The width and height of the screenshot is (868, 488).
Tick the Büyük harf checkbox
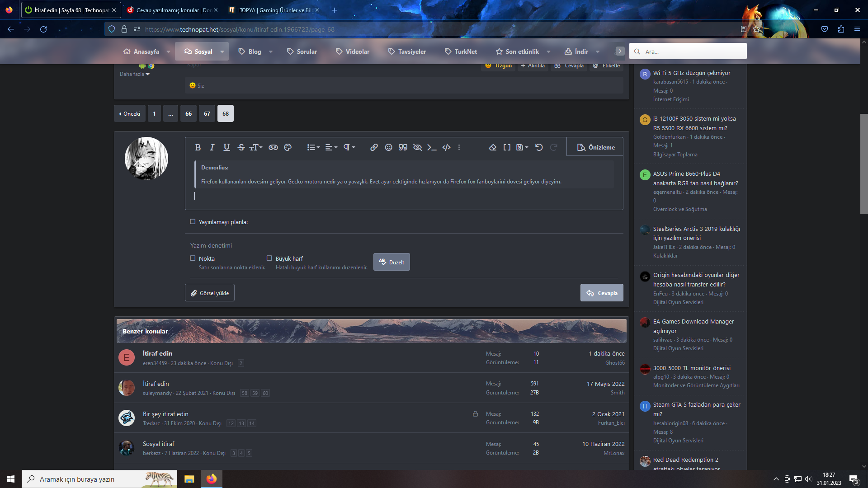pos(269,258)
